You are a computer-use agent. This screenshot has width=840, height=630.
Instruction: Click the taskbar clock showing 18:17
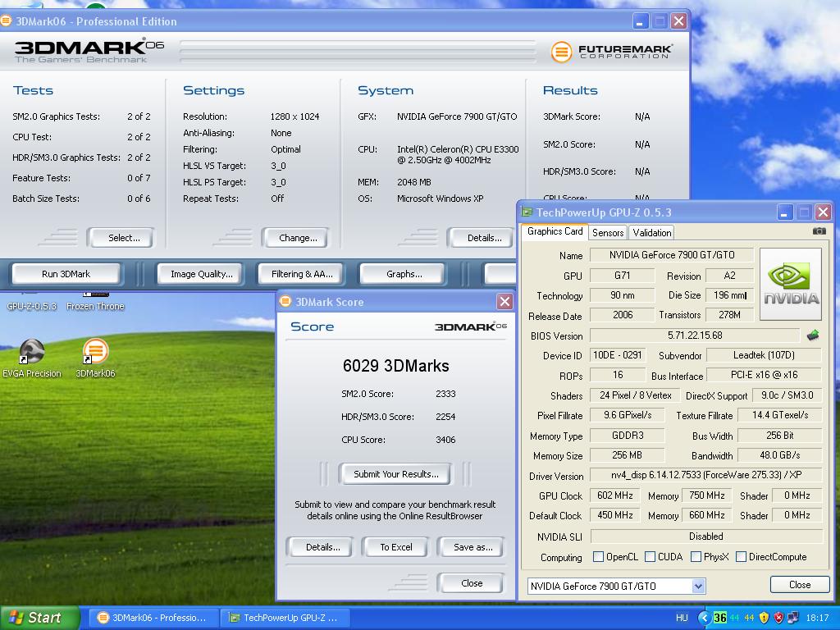tap(817, 618)
